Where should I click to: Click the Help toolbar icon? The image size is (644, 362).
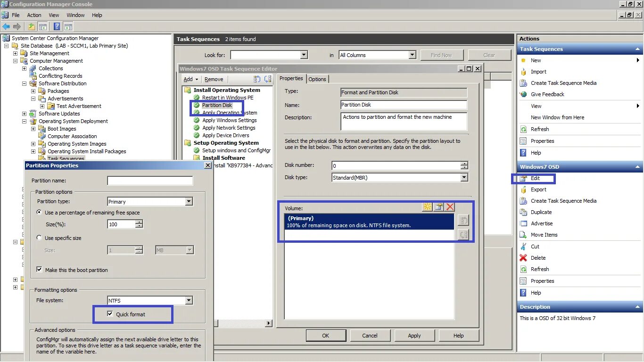coord(57,27)
